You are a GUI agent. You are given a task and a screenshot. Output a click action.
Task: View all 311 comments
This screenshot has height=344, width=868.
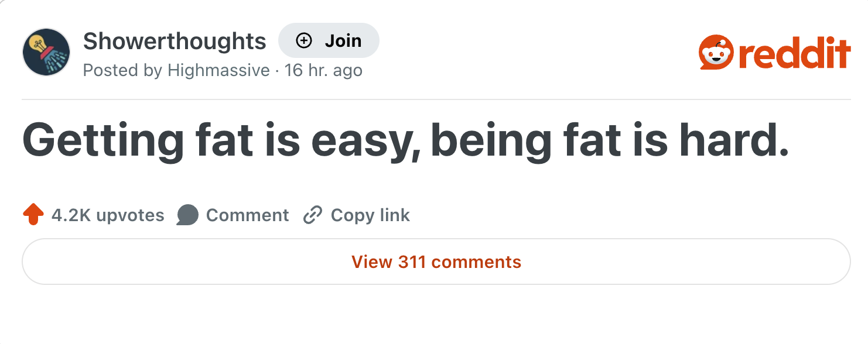point(436,262)
